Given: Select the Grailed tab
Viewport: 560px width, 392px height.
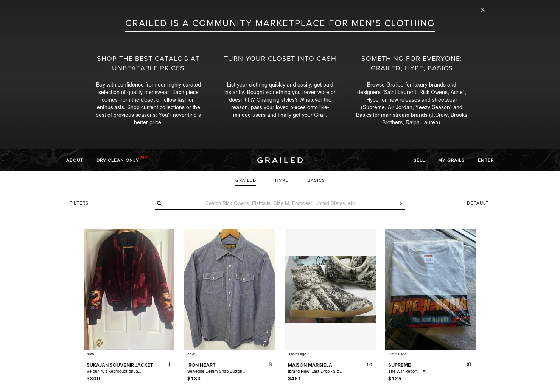Looking at the screenshot, I should (246, 181).
